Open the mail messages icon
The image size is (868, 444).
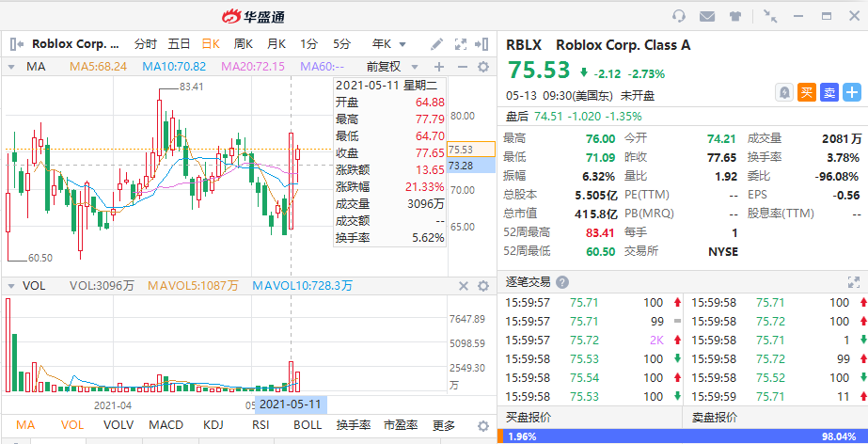pos(707,16)
